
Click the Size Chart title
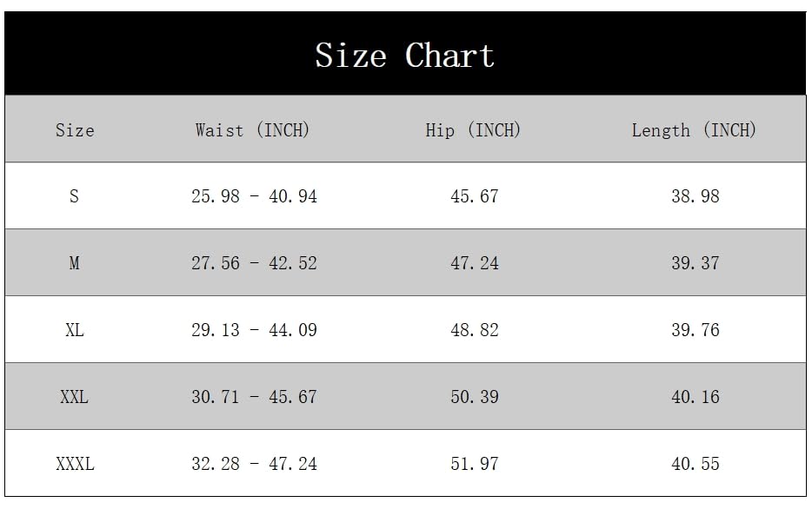point(404,56)
